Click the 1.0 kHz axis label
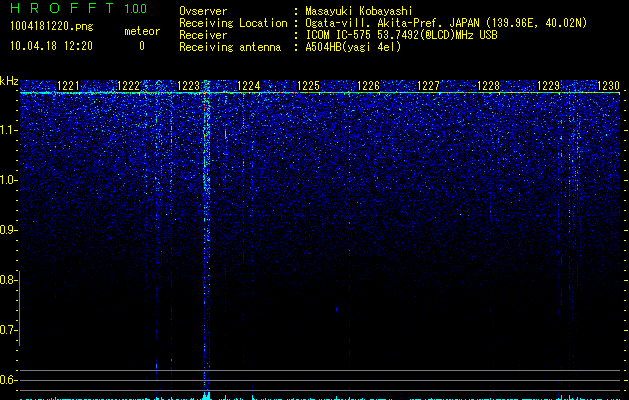The height and width of the screenshot is (400, 629). click(7, 180)
